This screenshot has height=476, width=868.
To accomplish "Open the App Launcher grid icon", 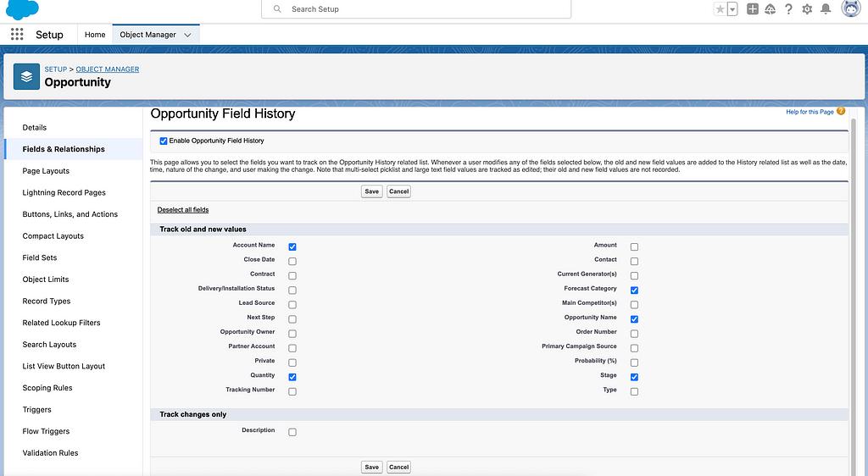I will coord(17,35).
